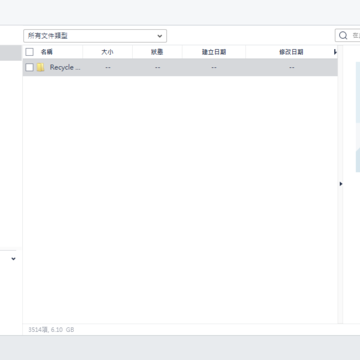This screenshot has height=360, width=360.
Task: Click the arrow after the 修改日期 header
Action: tap(335, 52)
